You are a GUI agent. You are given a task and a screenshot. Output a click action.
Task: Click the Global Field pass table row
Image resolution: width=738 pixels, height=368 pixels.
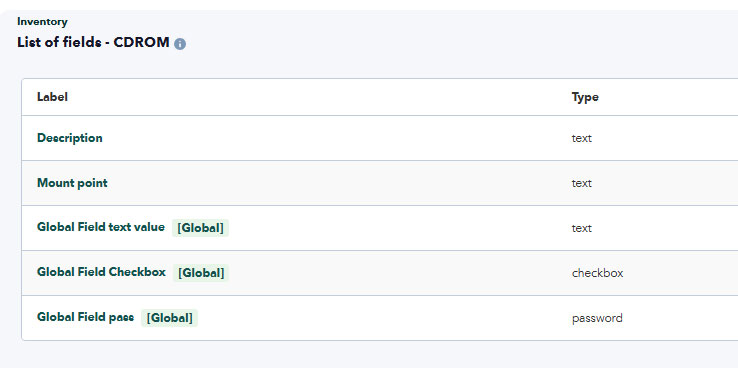pyautogui.click(x=379, y=318)
